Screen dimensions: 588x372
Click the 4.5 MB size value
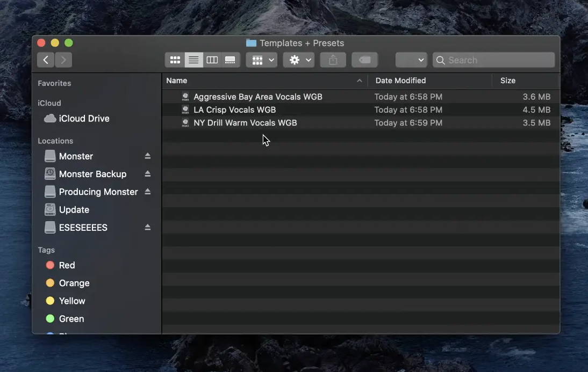[x=536, y=110]
